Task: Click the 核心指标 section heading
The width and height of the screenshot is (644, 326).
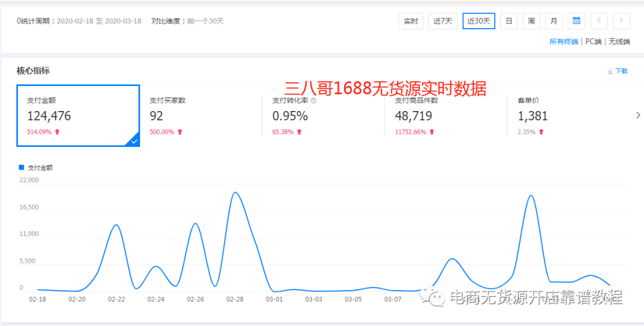Action: [33, 70]
